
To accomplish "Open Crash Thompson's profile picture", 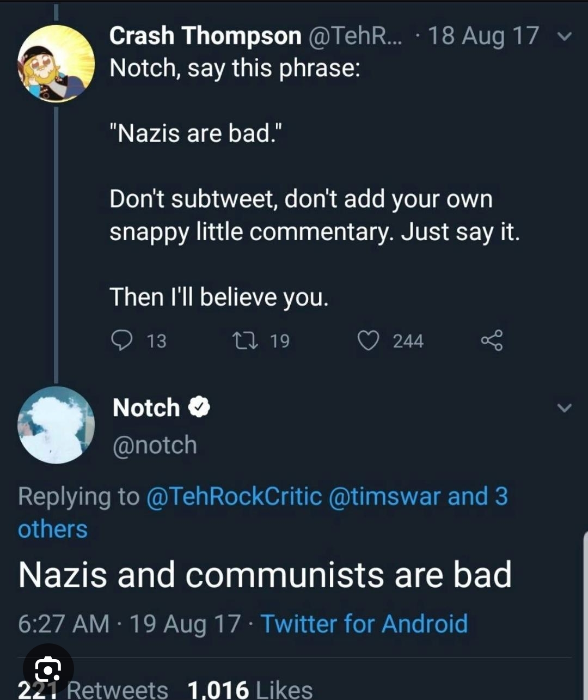I will [x=56, y=64].
